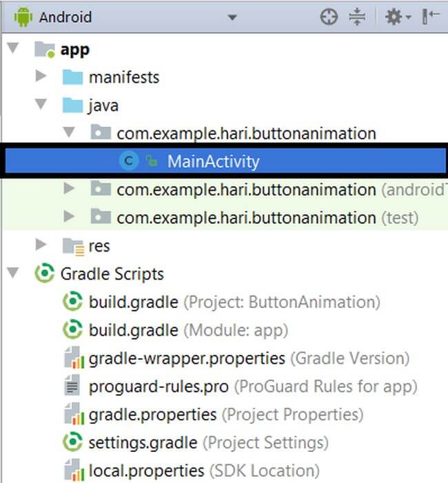Expand the manifests folder
Image resolution: width=448 pixels, height=483 pixels.
(x=41, y=76)
